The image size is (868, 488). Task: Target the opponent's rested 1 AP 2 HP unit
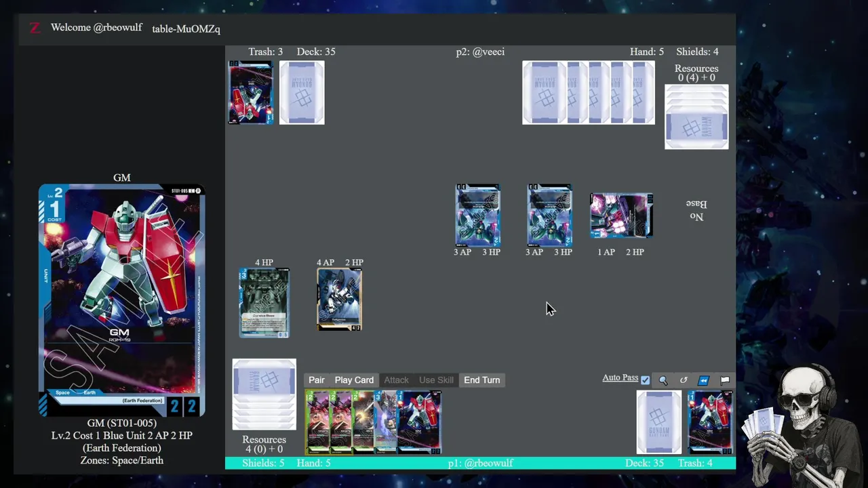point(621,216)
